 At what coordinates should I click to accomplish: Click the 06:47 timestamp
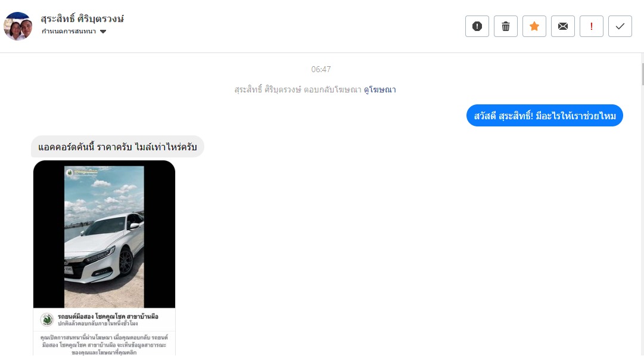[x=321, y=70]
